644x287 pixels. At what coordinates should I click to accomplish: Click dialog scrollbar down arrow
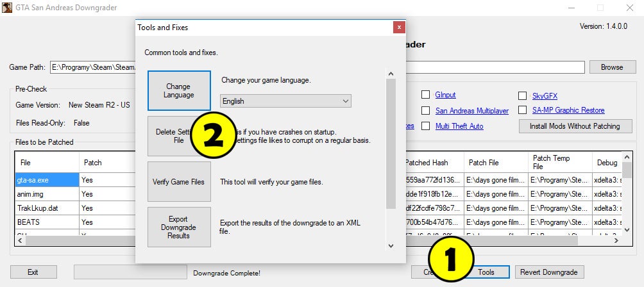(391, 245)
